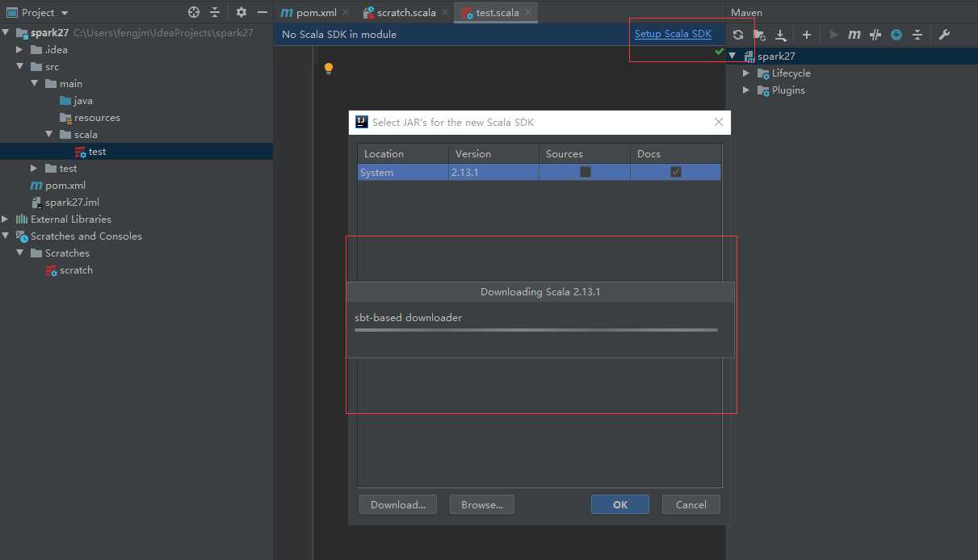
Task: Close the test.scala tab
Action: pyautogui.click(x=527, y=13)
